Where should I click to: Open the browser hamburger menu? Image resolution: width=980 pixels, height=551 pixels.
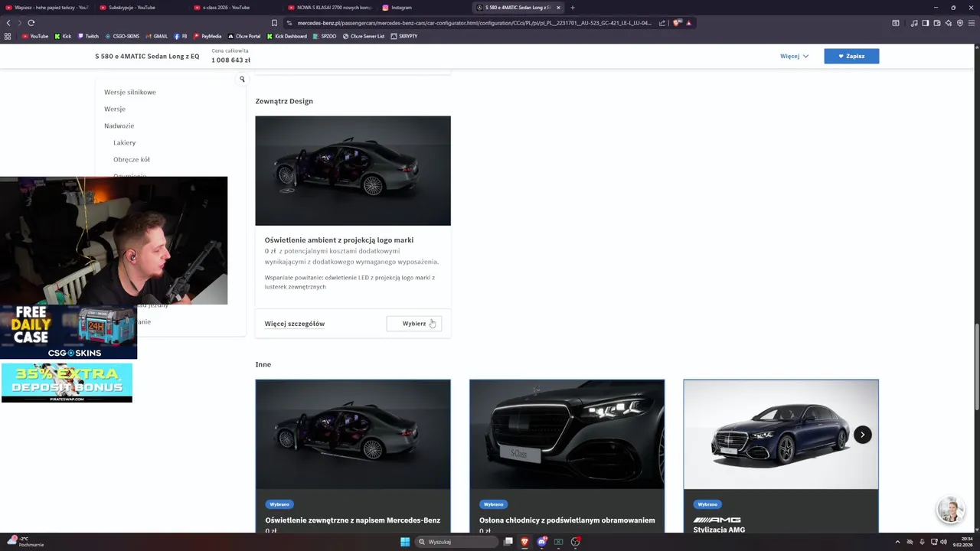click(x=972, y=23)
